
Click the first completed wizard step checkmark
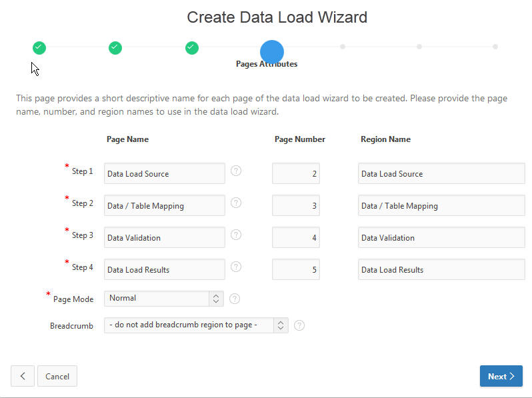[39, 47]
